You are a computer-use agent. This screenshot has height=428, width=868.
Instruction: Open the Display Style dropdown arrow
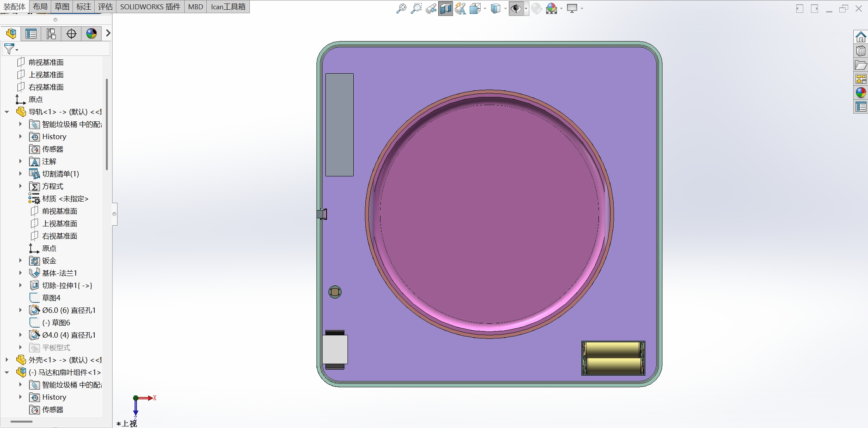(x=505, y=9)
